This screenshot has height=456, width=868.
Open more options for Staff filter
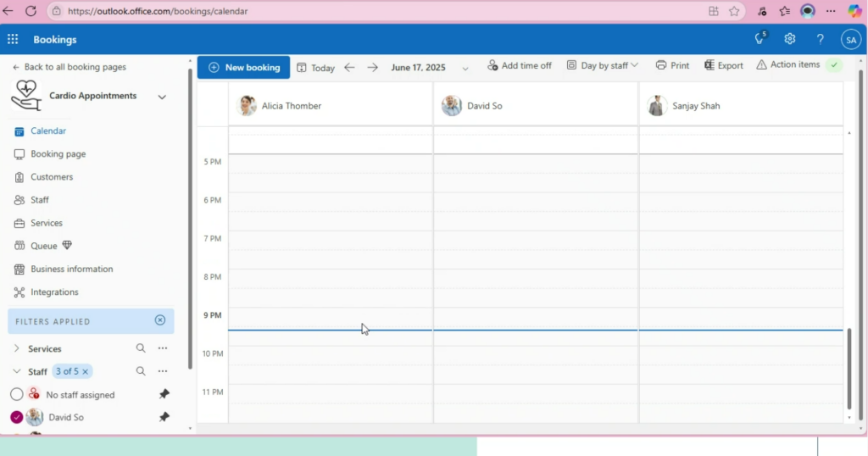162,371
